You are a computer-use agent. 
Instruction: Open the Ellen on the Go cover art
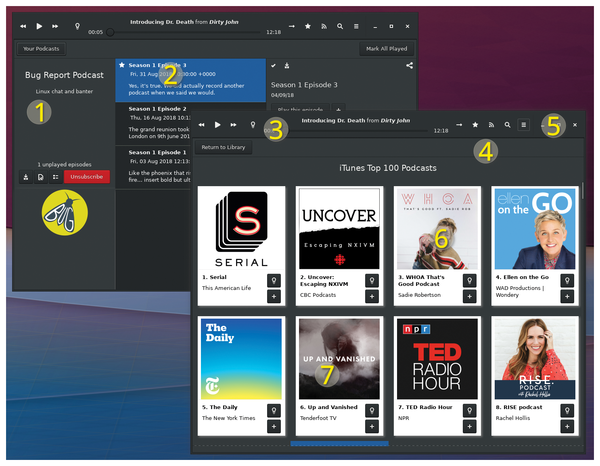tap(535, 228)
